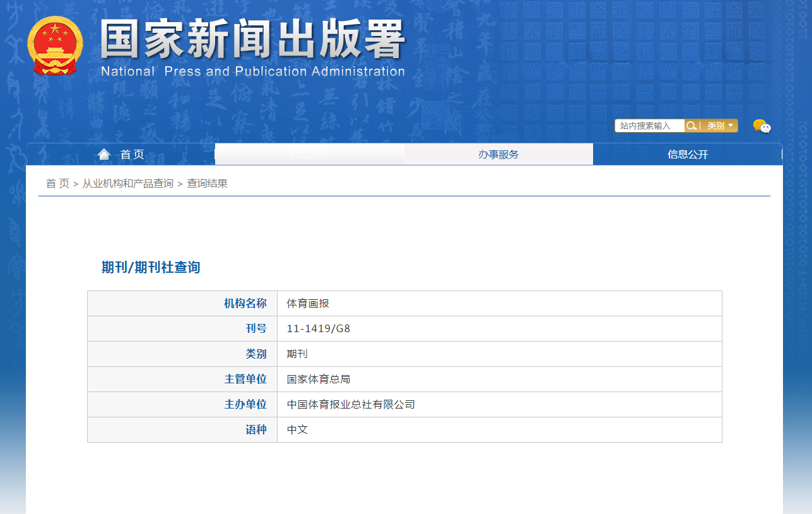The image size is (812, 514).
Task: Open 从业机构和产品查询 breadcrumb link
Action: 127,184
